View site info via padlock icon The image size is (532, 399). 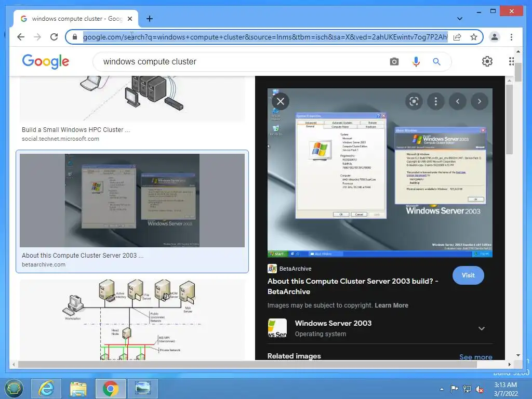tap(75, 37)
